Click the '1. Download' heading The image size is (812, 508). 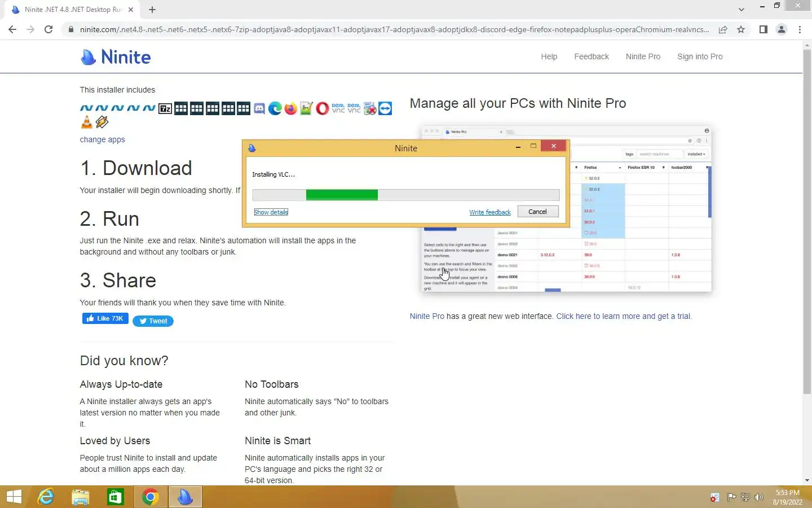[x=136, y=168]
